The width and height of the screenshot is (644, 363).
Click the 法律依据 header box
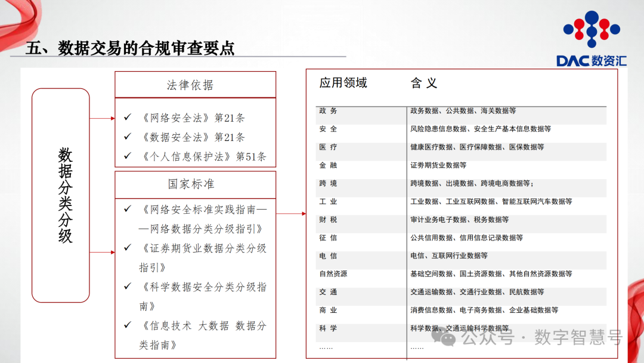195,85
